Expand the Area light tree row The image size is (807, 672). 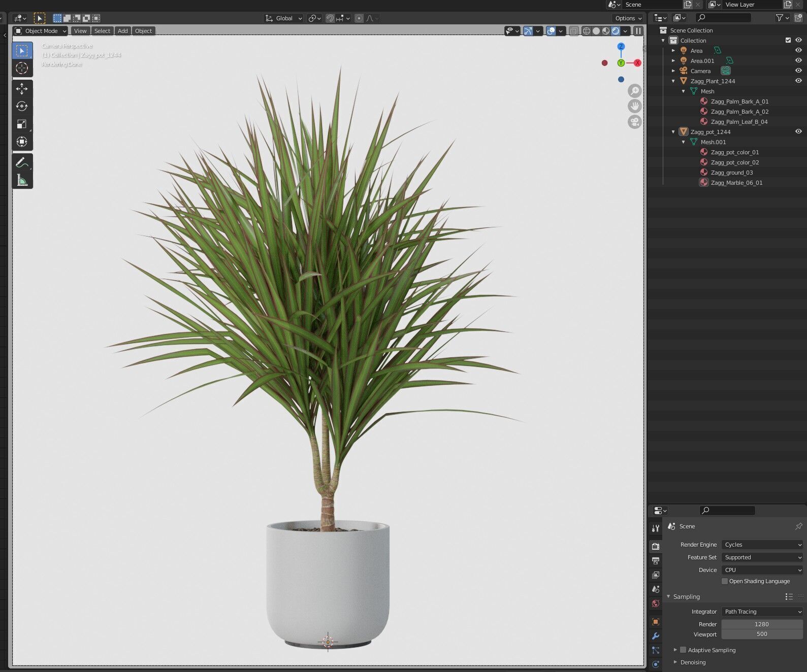click(x=673, y=51)
